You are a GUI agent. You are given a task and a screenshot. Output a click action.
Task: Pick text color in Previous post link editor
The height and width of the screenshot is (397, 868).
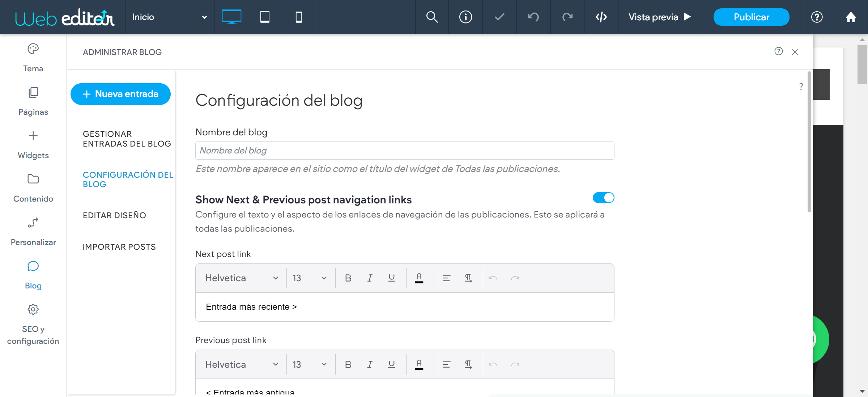point(419,364)
